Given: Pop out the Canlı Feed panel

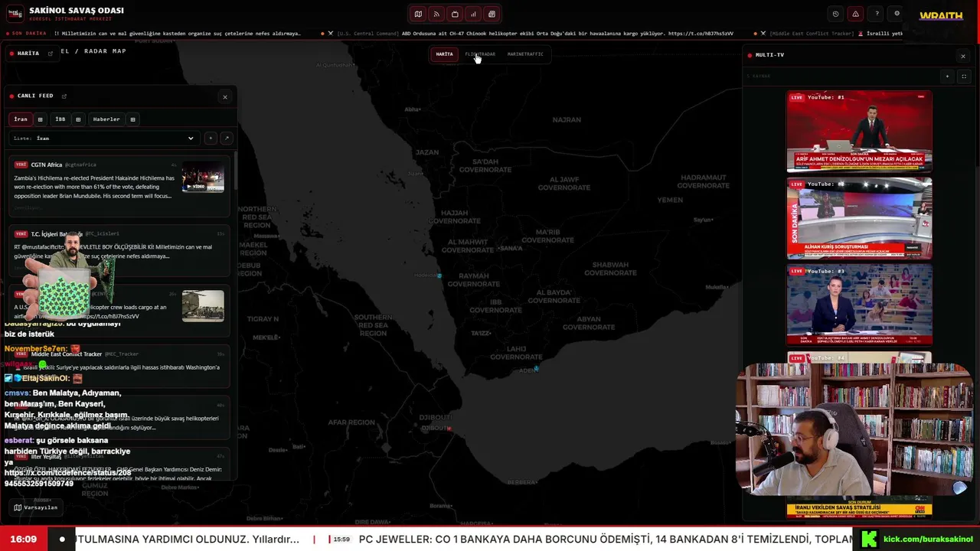Looking at the screenshot, I should click(64, 96).
